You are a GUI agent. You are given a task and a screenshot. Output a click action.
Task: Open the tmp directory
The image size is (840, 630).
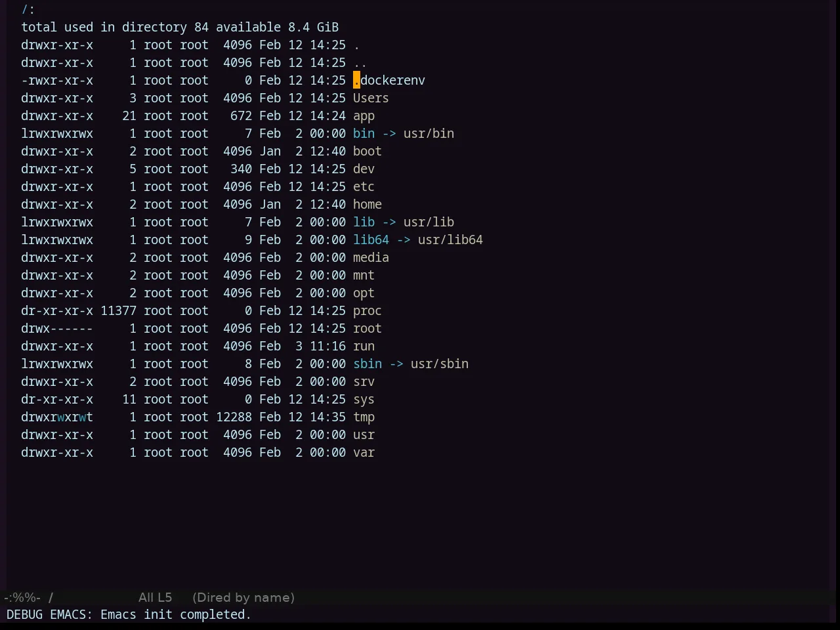364,417
